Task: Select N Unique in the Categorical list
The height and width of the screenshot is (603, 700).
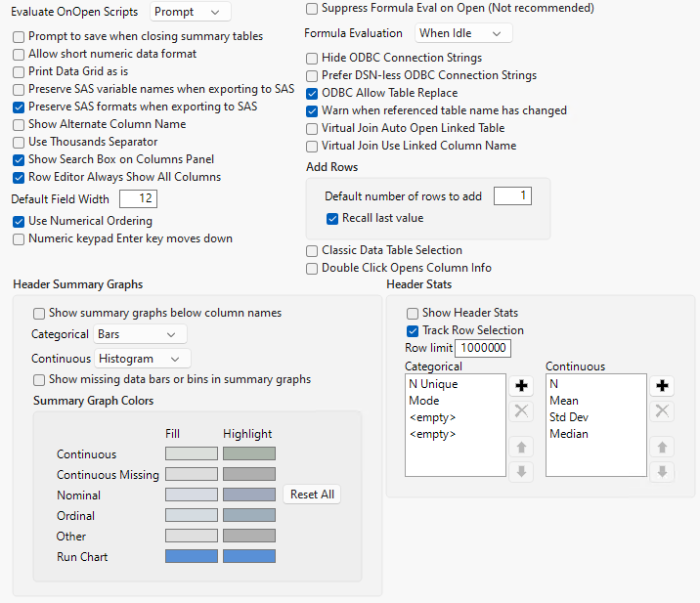Action: [x=433, y=384]
